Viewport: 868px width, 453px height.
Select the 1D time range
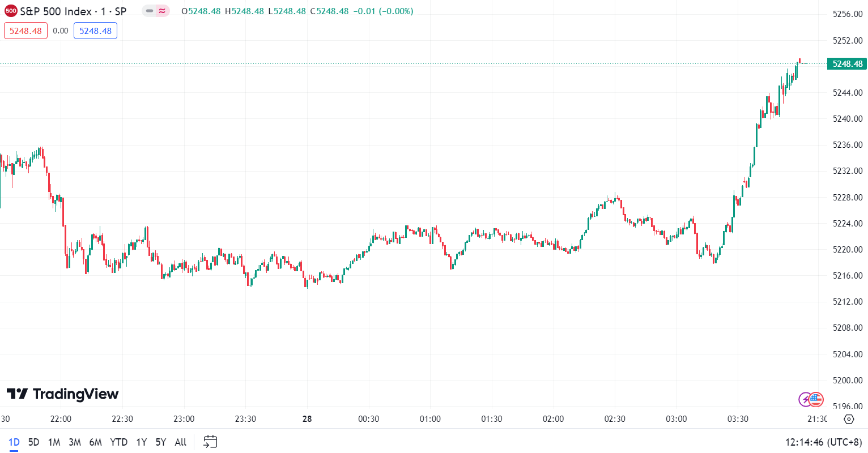point(14,442)
